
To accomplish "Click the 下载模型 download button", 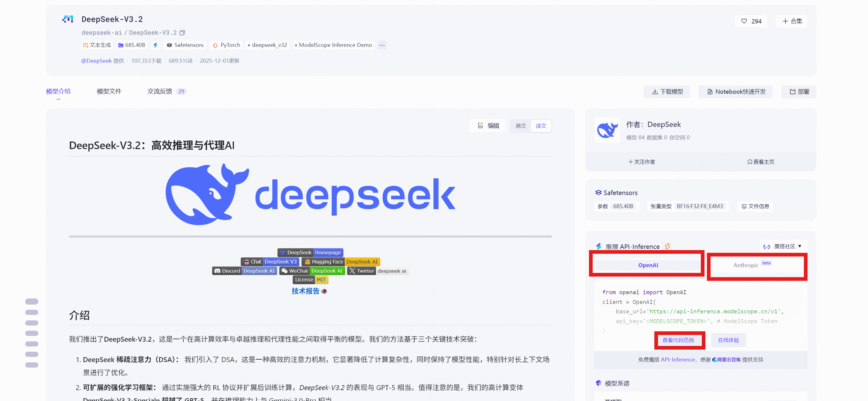I will click(x=667, y=92).
